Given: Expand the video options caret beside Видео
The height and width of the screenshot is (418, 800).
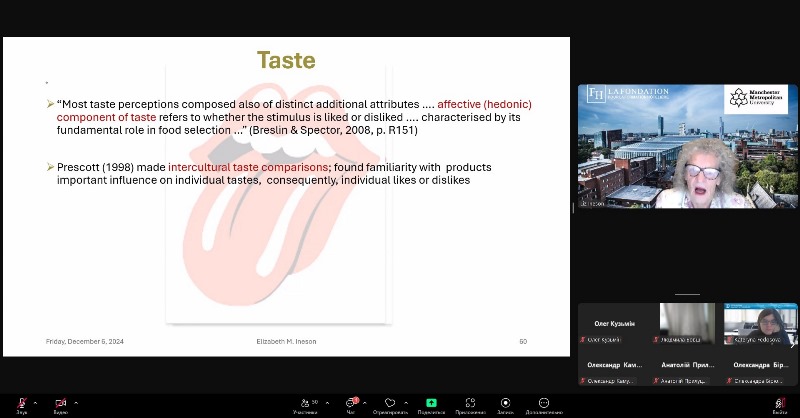Looking at the screenshot, I should coord(76,402).
